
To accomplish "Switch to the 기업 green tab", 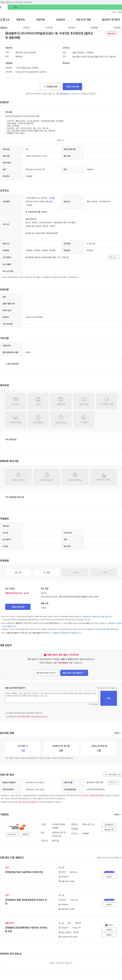I will click(x=15, y=7).
